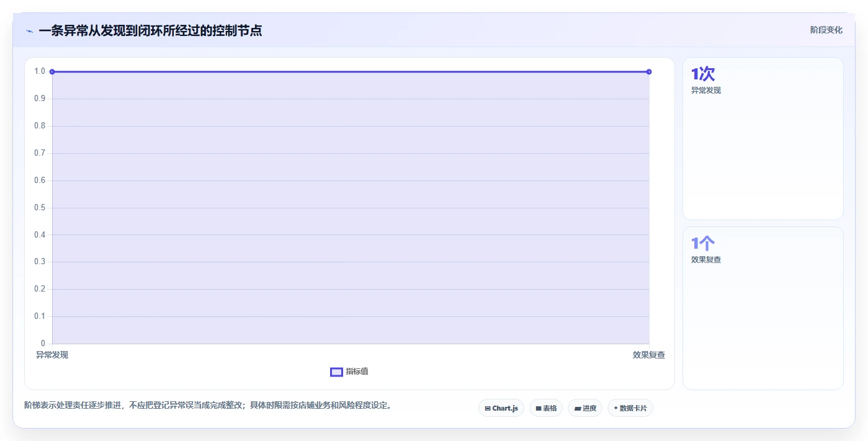Click the 阶段变化 label in the header

[826, 30]
